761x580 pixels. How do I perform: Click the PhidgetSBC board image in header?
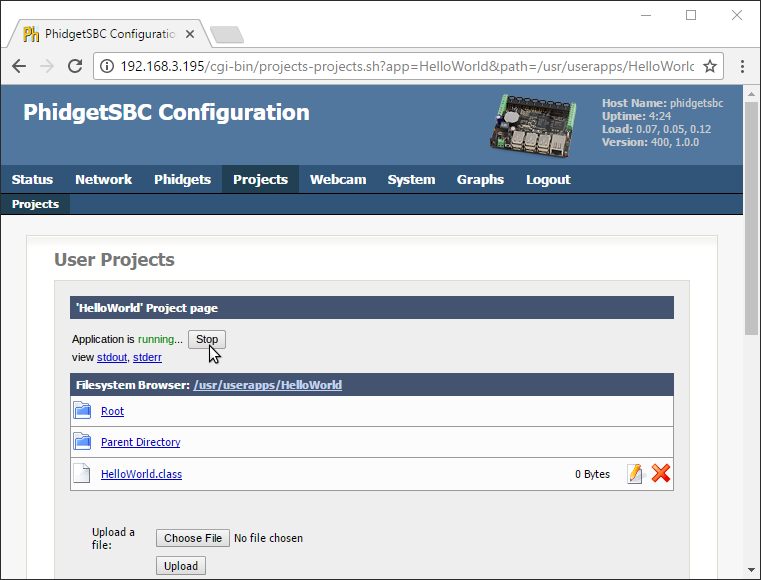click(533, 126)
